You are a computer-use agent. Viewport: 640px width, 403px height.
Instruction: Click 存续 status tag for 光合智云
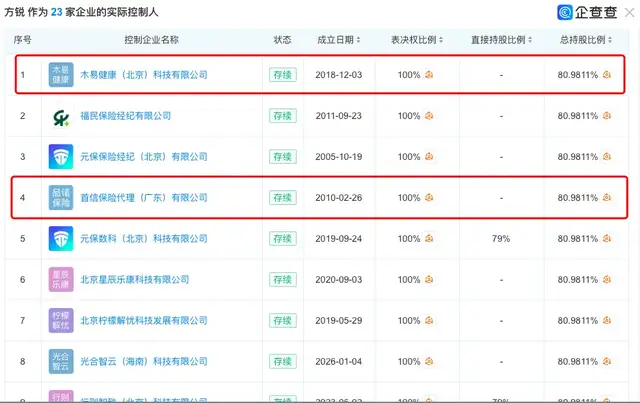282,361
